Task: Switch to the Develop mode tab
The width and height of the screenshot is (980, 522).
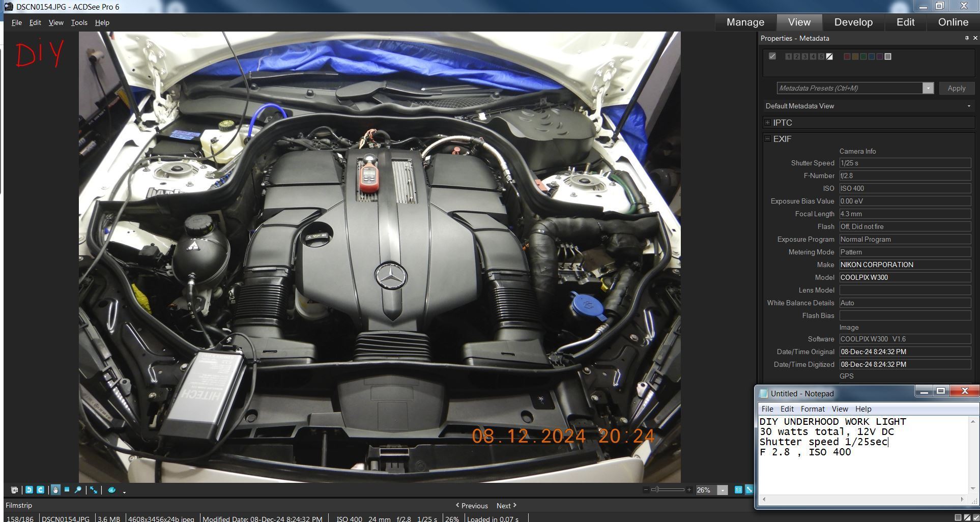Action: (x=853, y=22)
